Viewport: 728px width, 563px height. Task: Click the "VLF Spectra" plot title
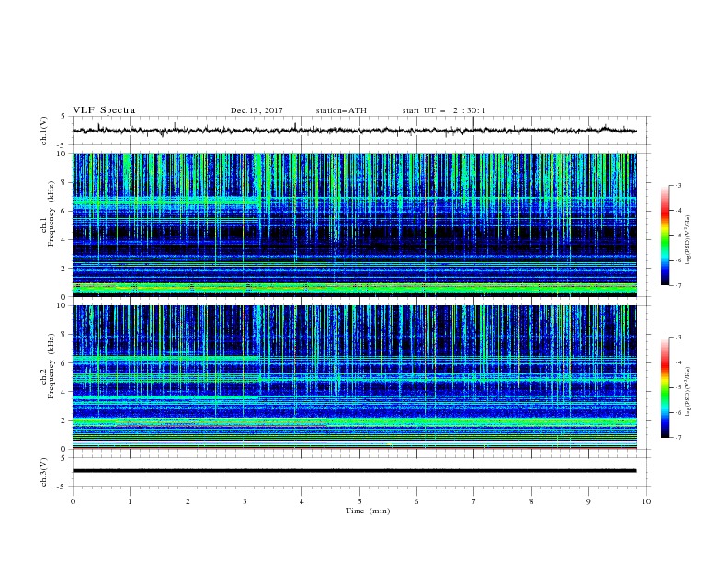(x=104, y=110)
